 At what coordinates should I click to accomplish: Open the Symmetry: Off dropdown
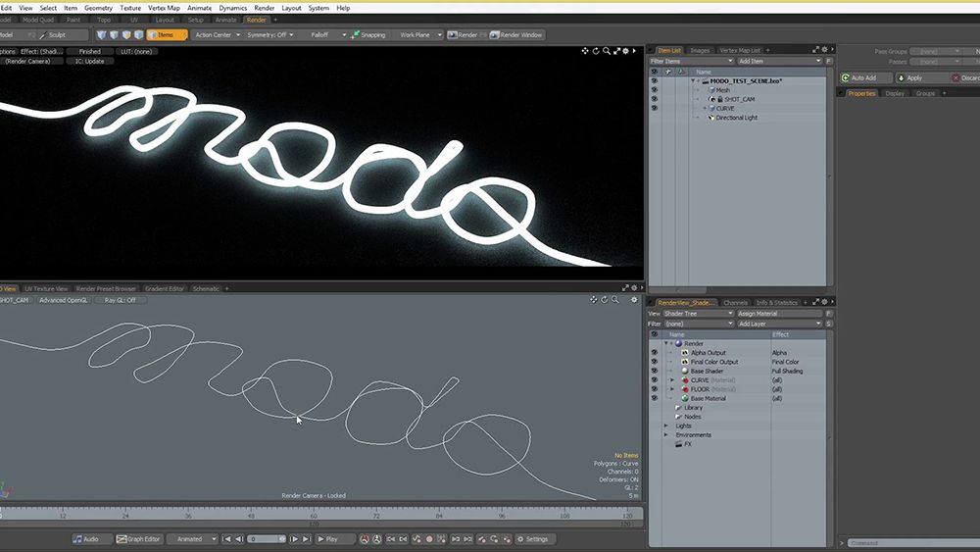[270, 35]
